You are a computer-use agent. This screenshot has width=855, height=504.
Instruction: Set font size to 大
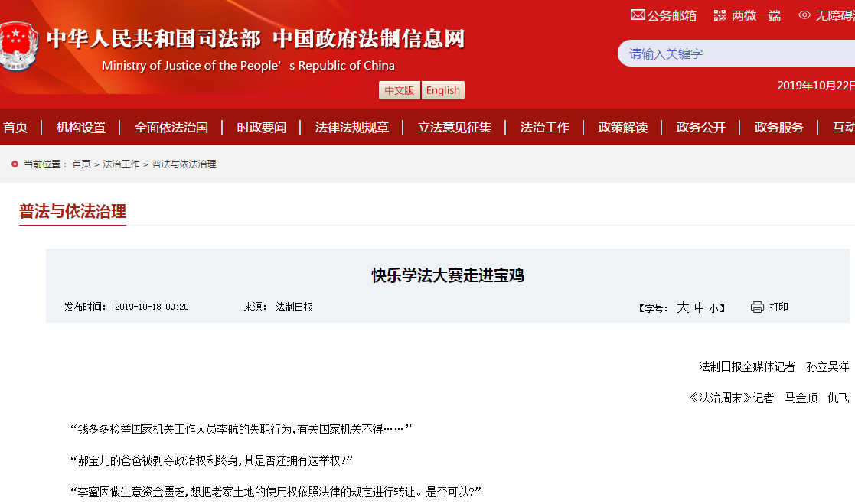coord(683,307)
